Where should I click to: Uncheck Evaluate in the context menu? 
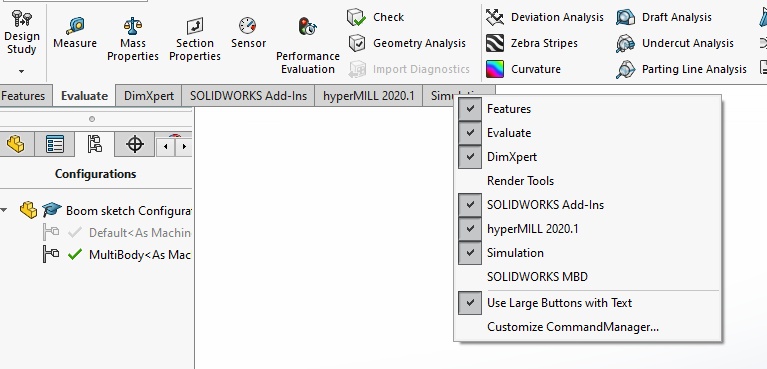(587, 133)
